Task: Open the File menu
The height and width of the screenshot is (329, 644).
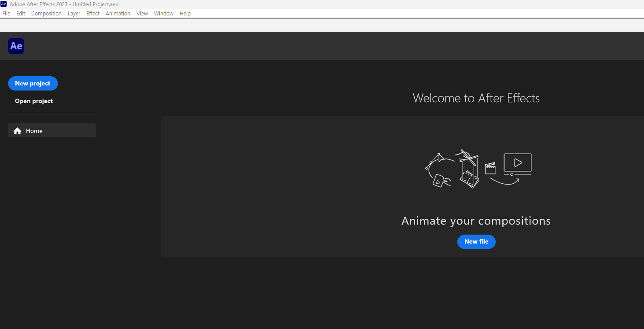Action: coord(6,14)
